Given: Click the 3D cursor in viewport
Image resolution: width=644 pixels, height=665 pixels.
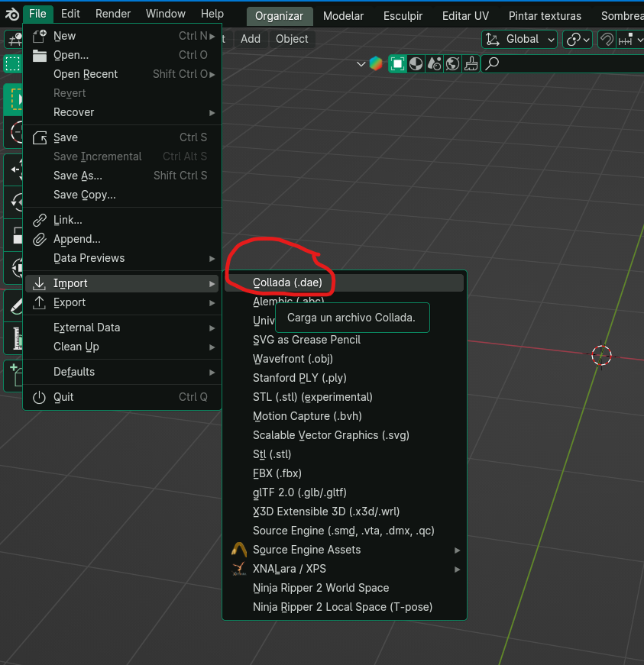Looking at the screenshot, I should [601, 355].
